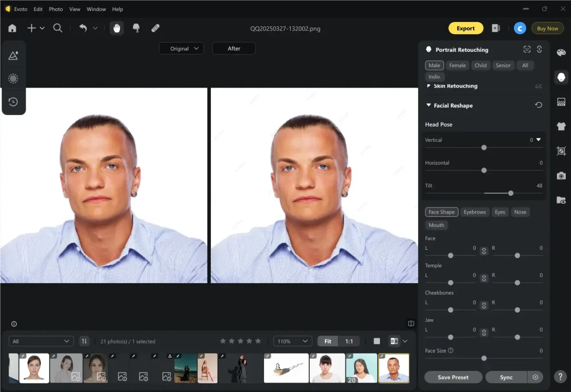Click the Save Preset button

[453, 377]
